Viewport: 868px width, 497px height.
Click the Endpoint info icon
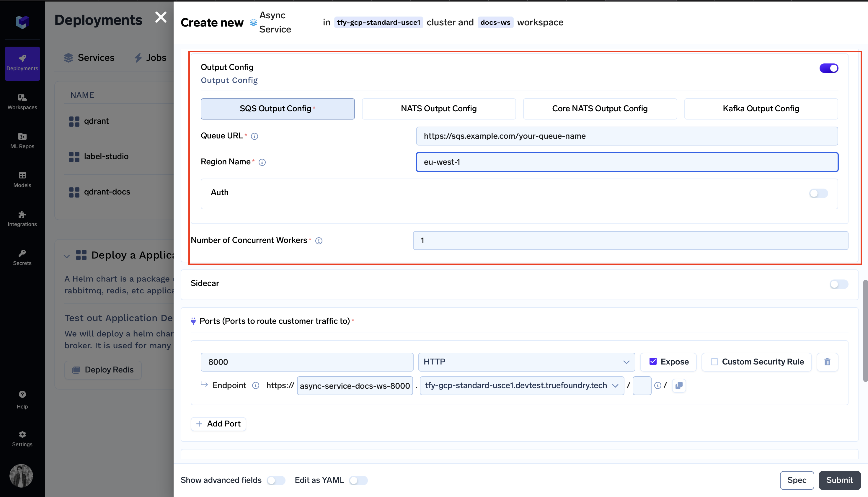255,385
